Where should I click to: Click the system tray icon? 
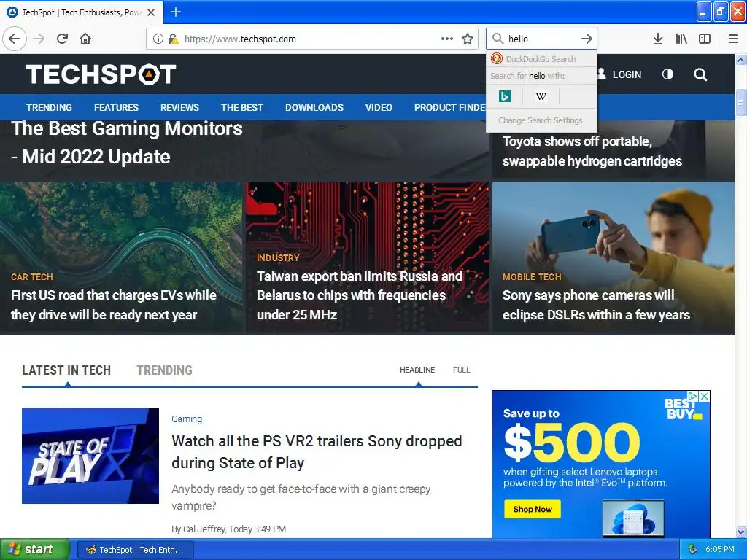point(692,550)
